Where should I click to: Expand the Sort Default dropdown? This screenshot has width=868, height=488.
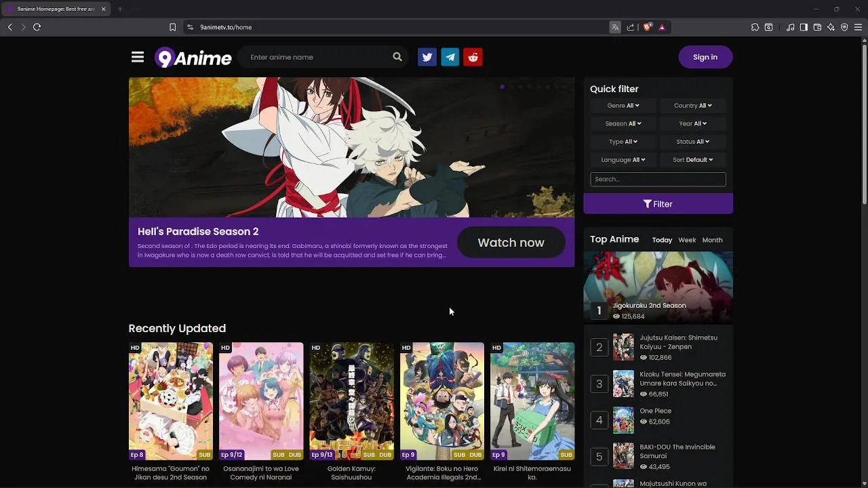click(692, 160)
